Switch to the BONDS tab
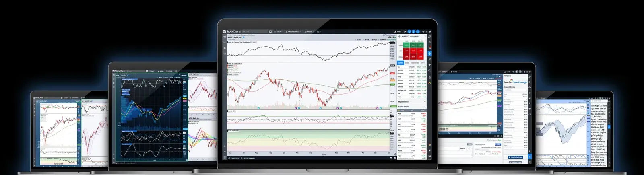Screen dimensions: 644x175 tap(407, 63)
